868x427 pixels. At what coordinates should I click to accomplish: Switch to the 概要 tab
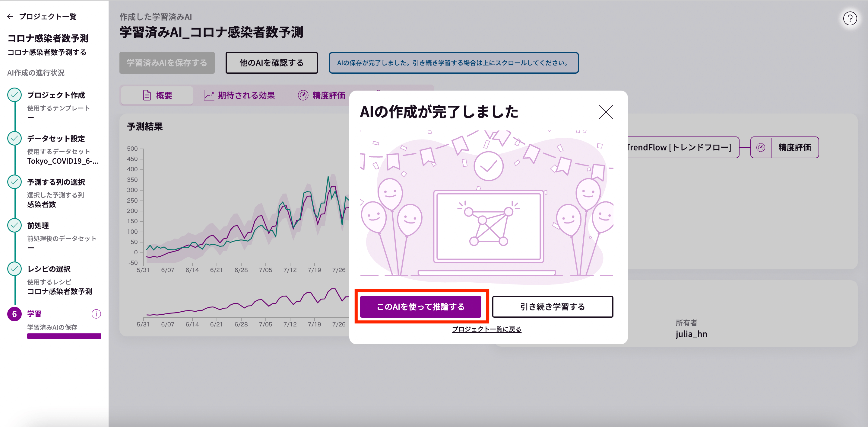(x=157, y=95)
